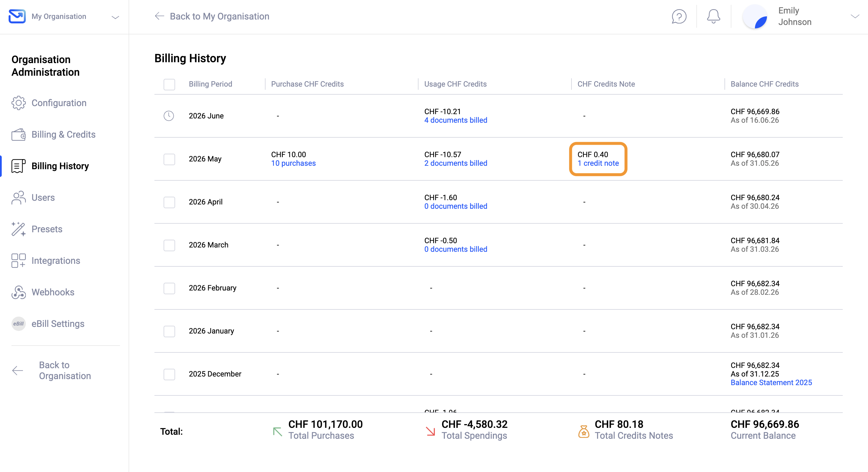Open the help question mark icon

pos(679,17)
